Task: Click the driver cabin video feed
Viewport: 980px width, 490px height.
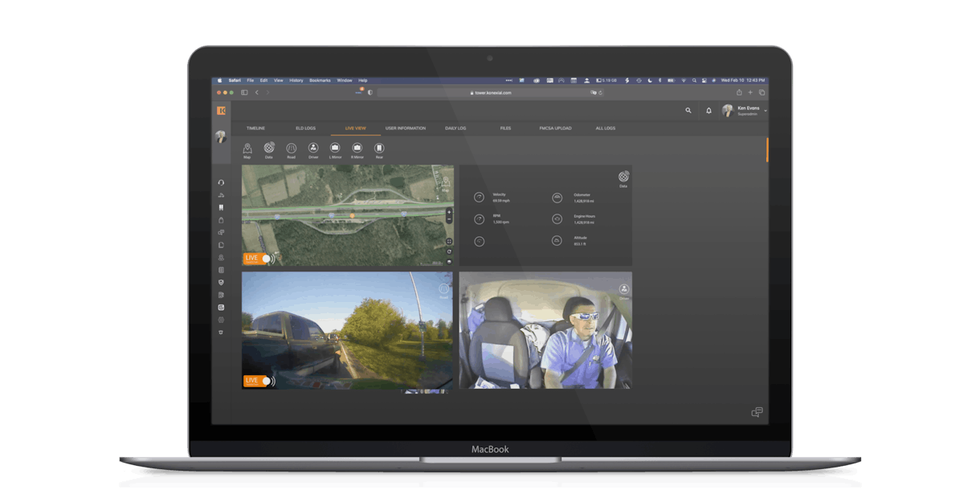Action: coord(545,330)
